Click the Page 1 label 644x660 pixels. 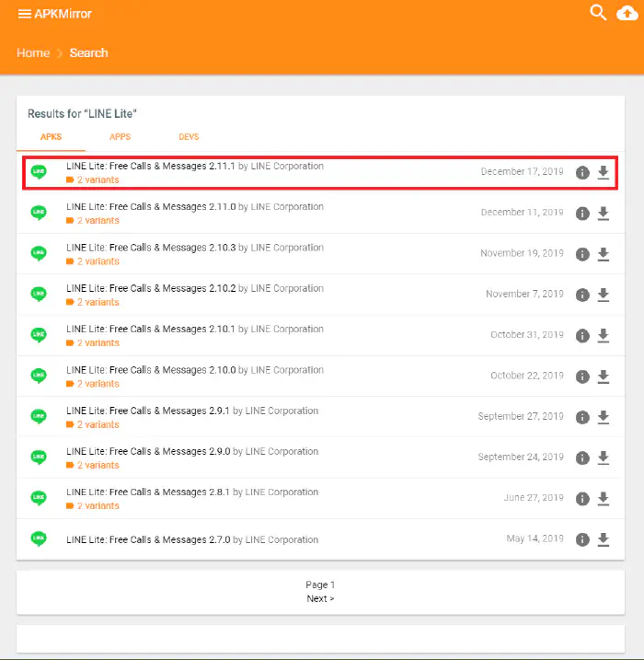(x=320, y=585)
